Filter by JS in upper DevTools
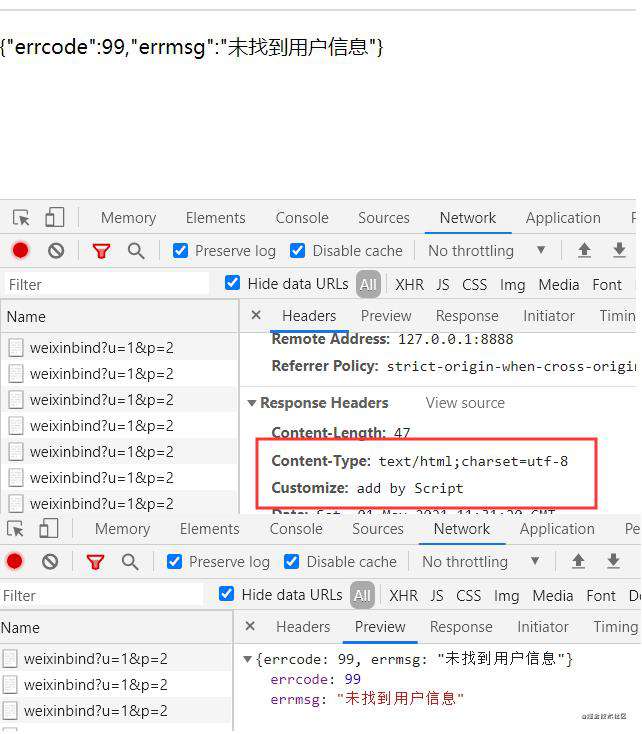The image size is (642, 734). 443,285
